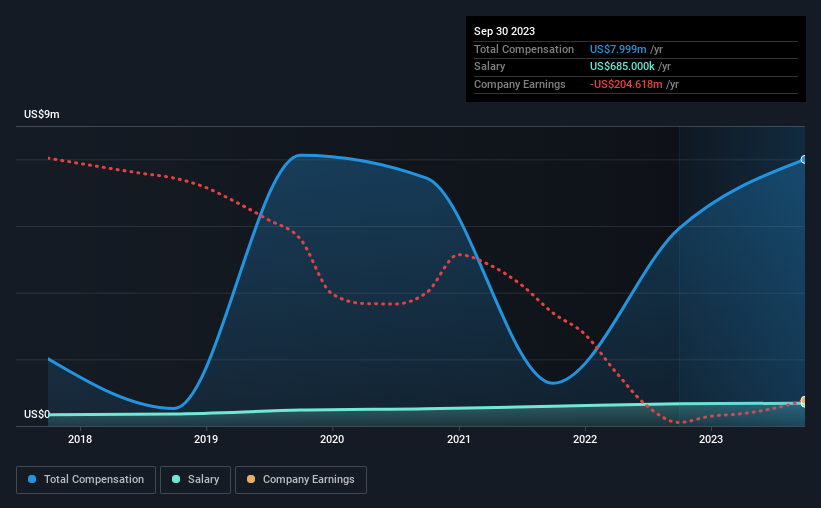Viewport: 821px width, 508px height.
Task: Click the 2018 x-axis label
Action: click(x=80, y=439)
